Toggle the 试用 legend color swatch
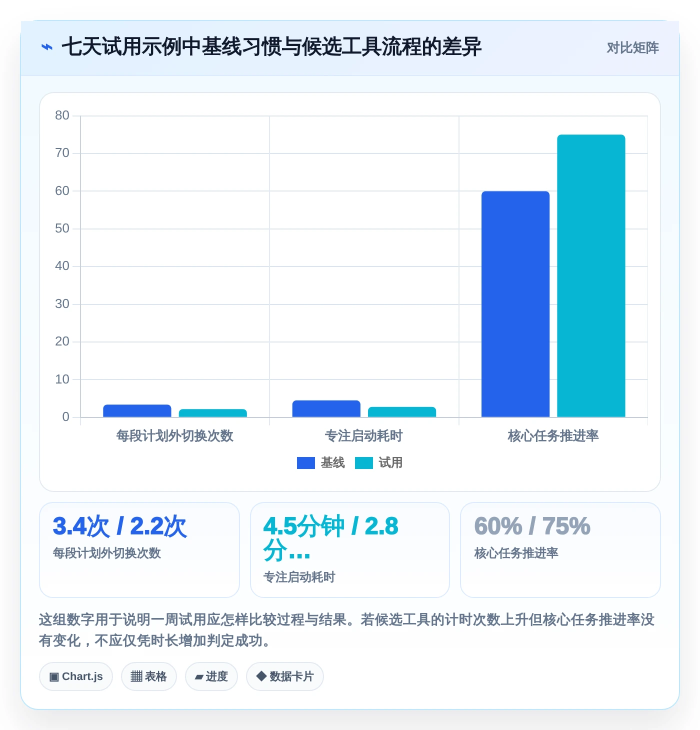This screenshot has height=730, width=700. (363, 463)
